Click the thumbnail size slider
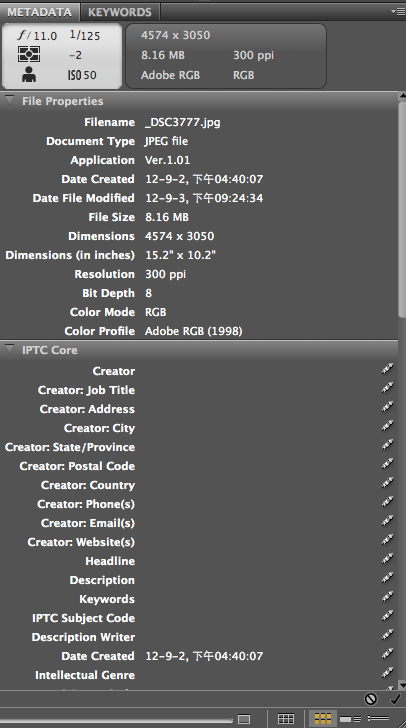This screenshot has width=406, height=728. coord(116,721)
